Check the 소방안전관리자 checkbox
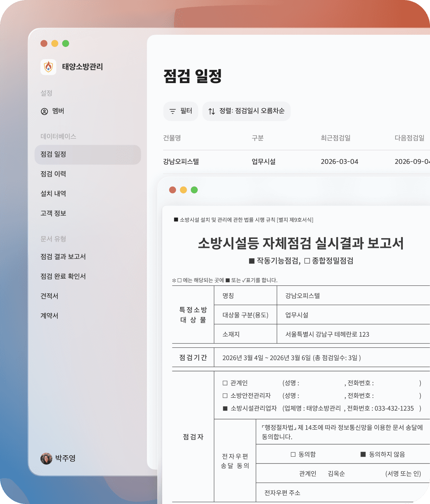Viewport: 430px width, 504px height. tap(225, 396)
